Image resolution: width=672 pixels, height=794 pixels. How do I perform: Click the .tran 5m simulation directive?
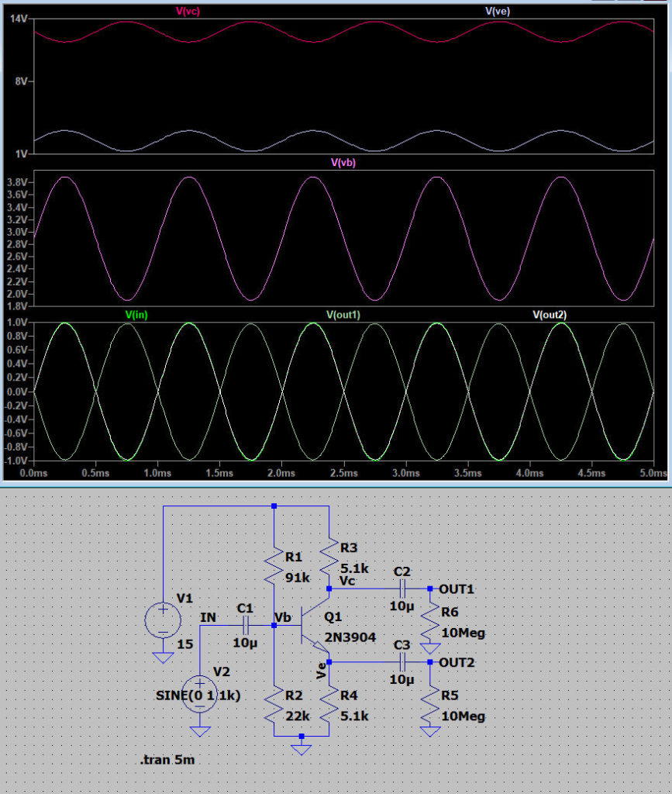[x=167, y=761]
